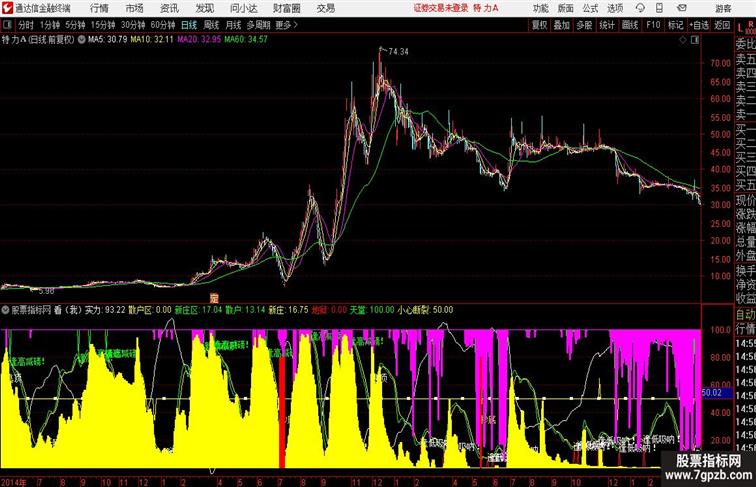
Task: Open the 发现 menu
Action: coord(204,8)
